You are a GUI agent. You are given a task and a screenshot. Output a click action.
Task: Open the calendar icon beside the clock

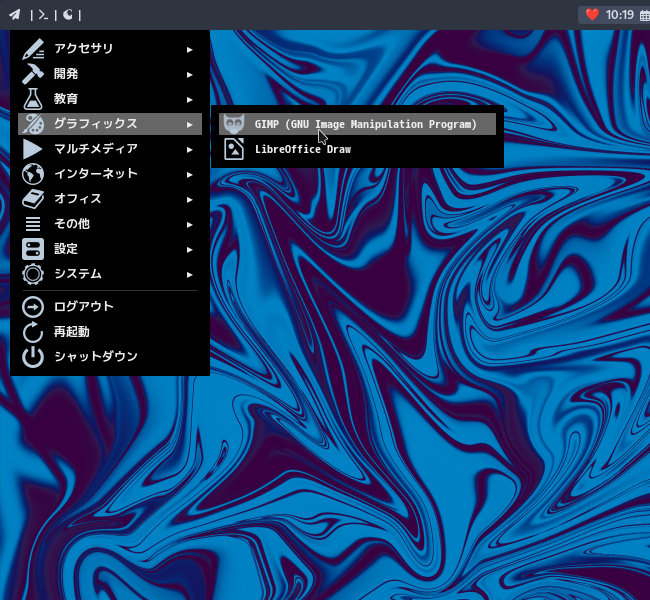[x=645, y=16]
